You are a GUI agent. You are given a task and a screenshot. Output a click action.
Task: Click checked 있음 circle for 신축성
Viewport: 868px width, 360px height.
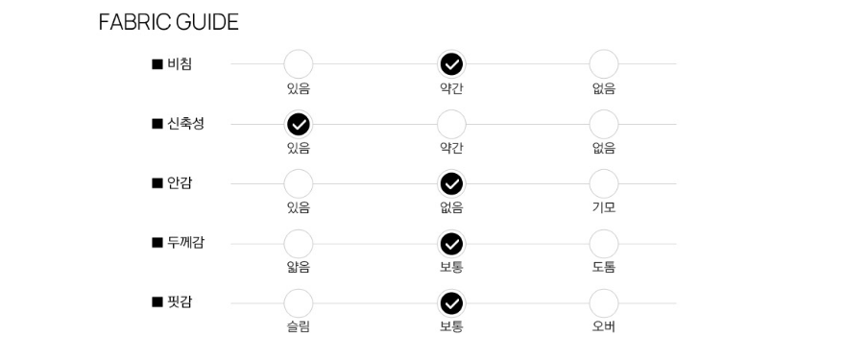(299, 124)
